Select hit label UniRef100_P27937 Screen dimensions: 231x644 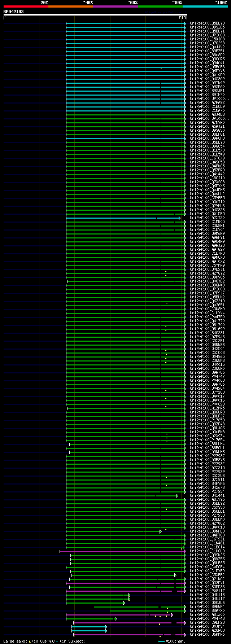point(207,456)
